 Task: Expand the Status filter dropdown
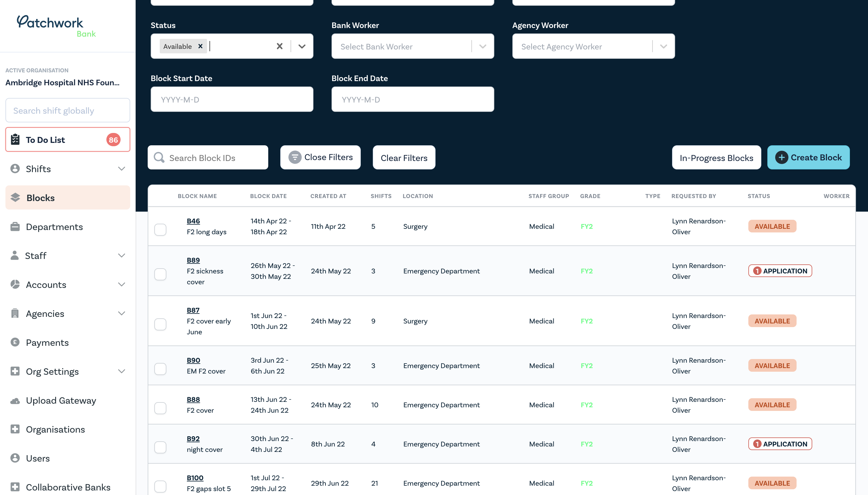coord(302,46)
